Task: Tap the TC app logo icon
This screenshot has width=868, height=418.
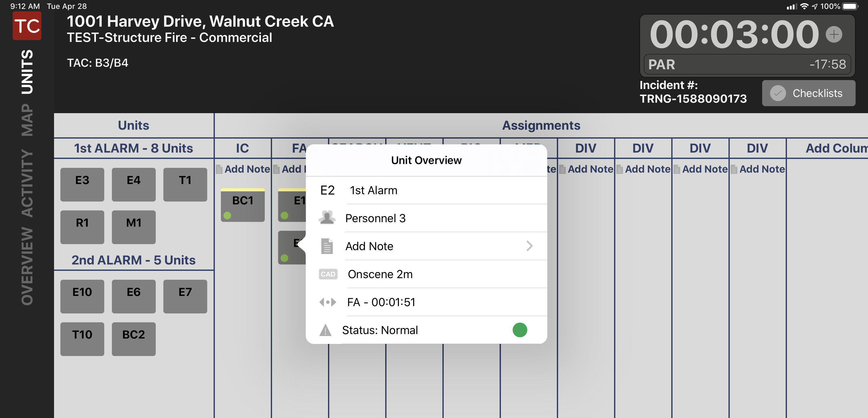Action: [x=27, y=26]
